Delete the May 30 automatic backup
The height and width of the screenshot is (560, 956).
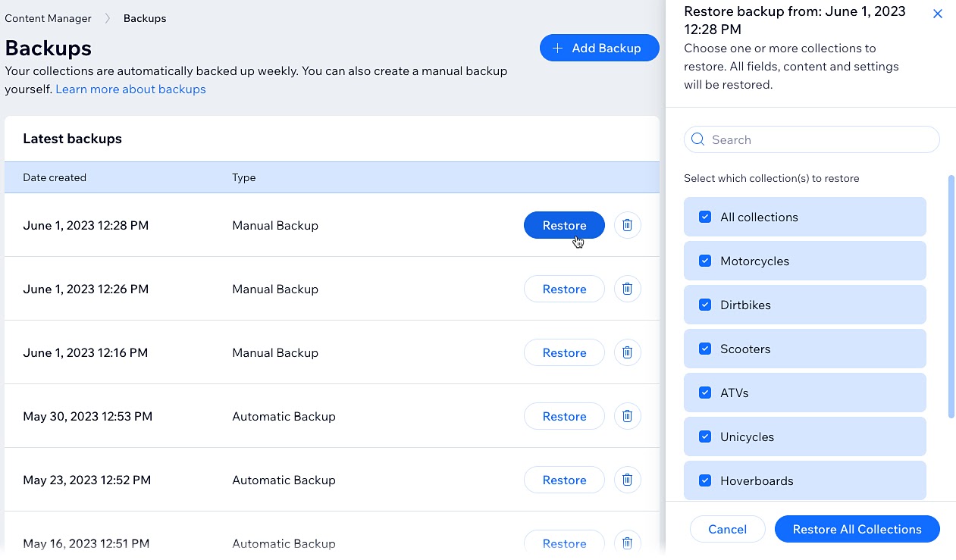tap(627, 415)
